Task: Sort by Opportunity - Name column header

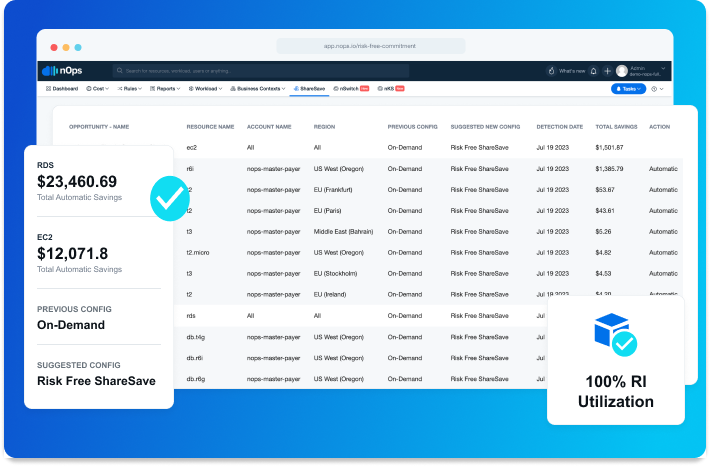Action: point(99,127)
